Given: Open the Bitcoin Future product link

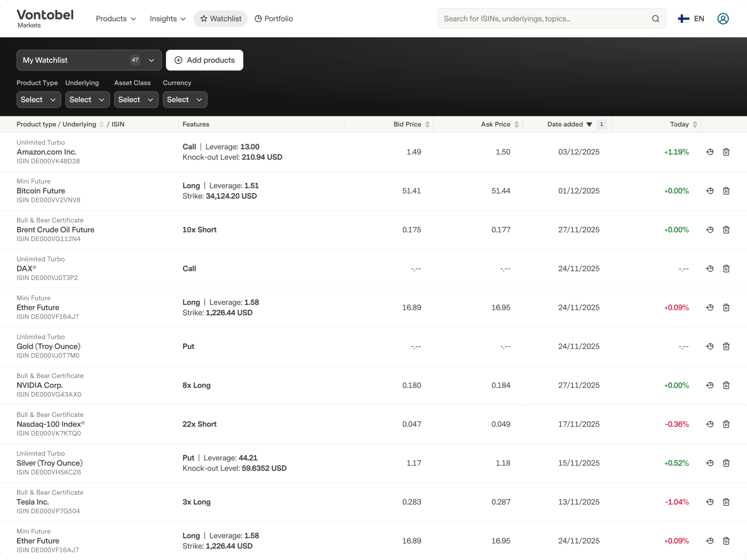Looking at the screenshot, I should point(41,191).
